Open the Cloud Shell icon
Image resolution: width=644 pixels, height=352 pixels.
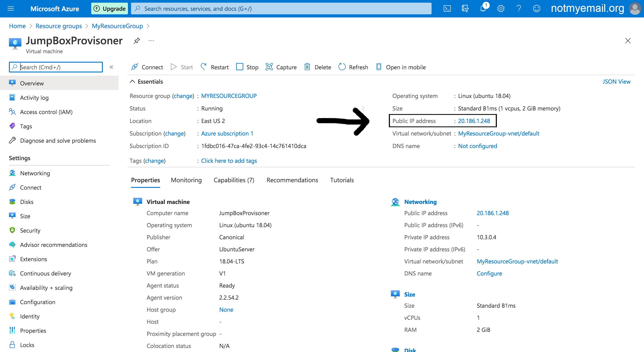tap(447, 9)
